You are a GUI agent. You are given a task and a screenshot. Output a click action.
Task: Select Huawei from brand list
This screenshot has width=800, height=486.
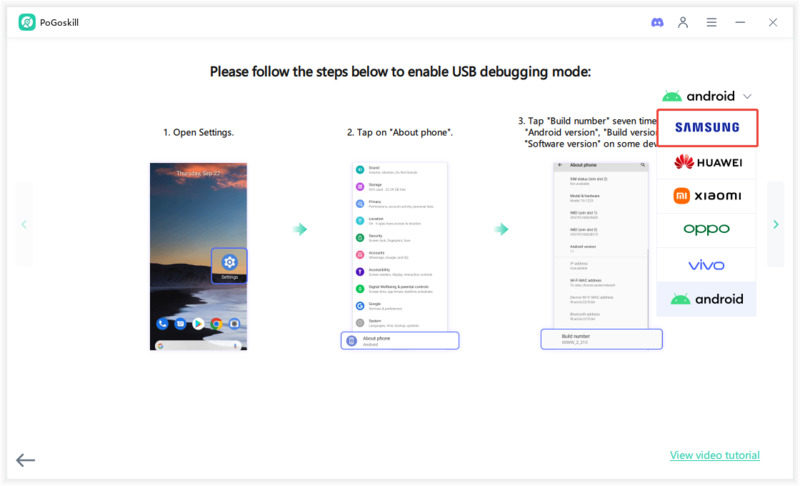[x=706, y=162]
